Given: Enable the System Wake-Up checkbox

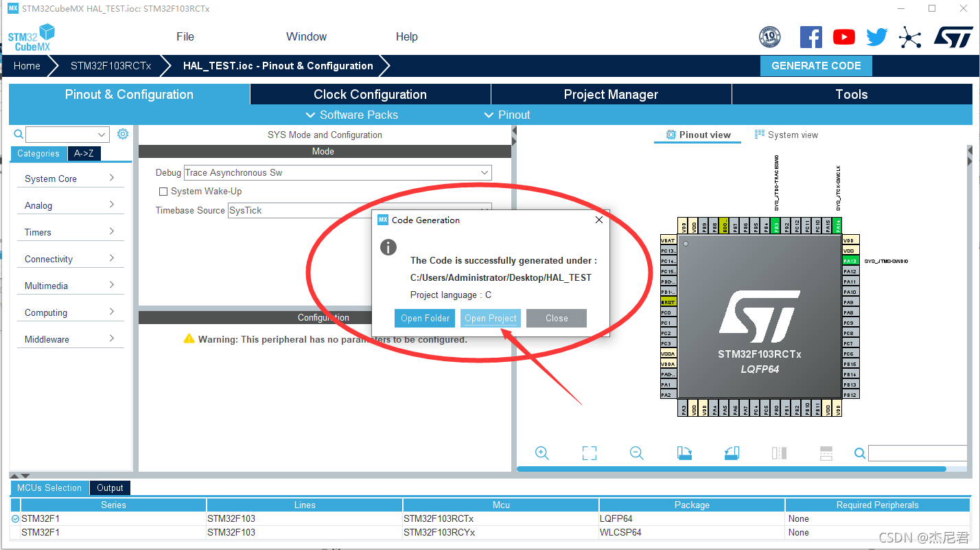Looking at the screenshot, I should point(163,192).
